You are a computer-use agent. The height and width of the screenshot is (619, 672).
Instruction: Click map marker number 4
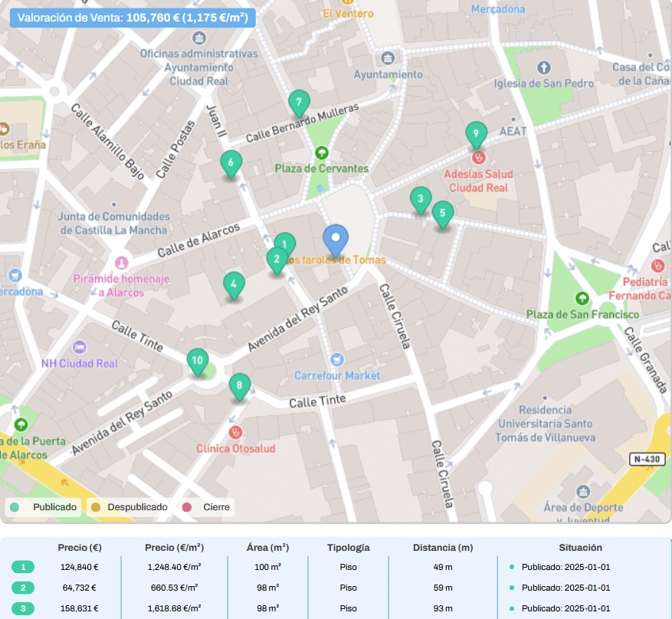[x=234, y=285]
